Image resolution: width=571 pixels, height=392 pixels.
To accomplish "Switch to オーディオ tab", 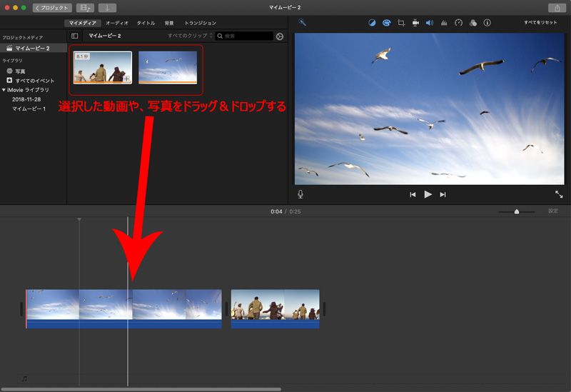I will [117, 23].
